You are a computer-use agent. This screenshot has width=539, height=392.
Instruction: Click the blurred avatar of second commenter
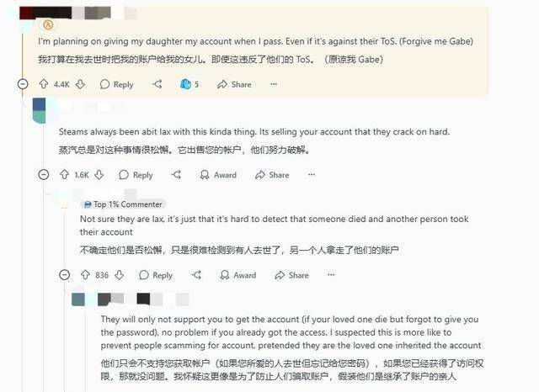40,110
